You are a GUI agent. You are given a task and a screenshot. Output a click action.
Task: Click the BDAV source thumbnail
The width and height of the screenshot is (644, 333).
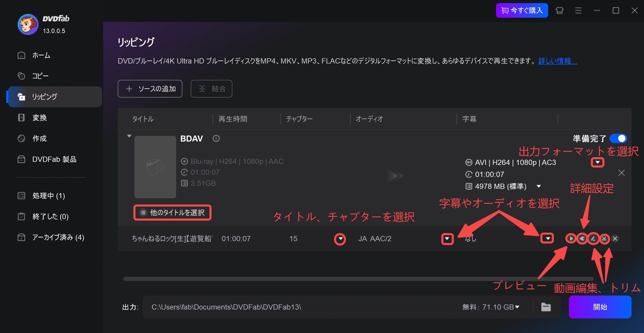click(x=155, y=167)
